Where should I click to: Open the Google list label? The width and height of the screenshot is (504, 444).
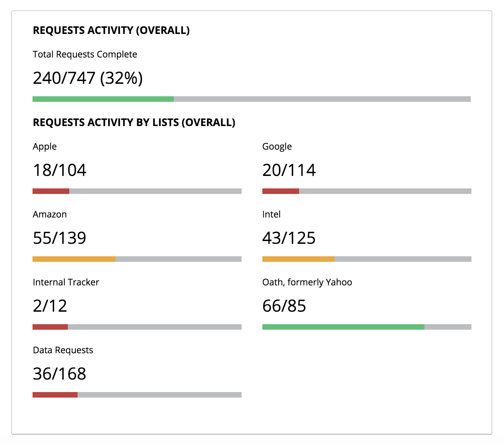(277, 146)
